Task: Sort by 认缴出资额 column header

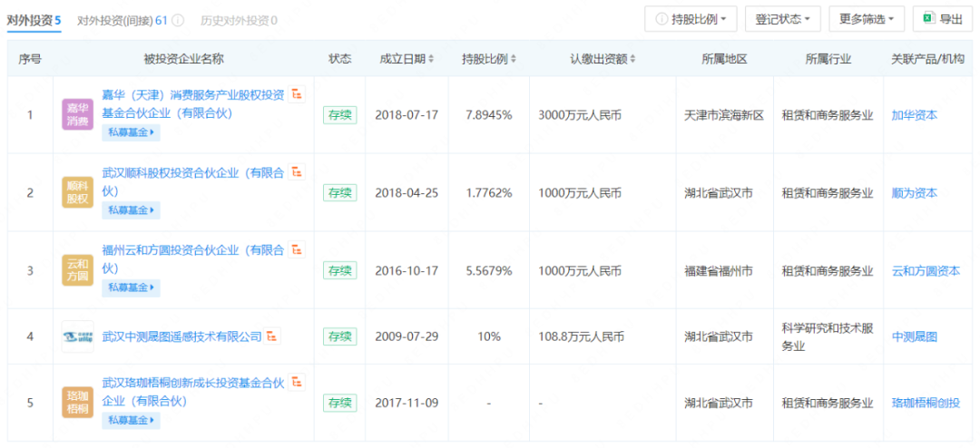Action: (603, 59)
